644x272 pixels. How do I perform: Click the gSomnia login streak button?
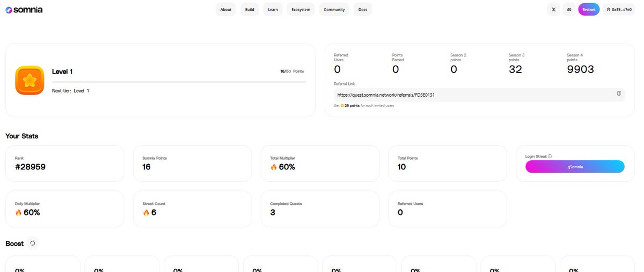pyautogui.click(x=575, y=167)
